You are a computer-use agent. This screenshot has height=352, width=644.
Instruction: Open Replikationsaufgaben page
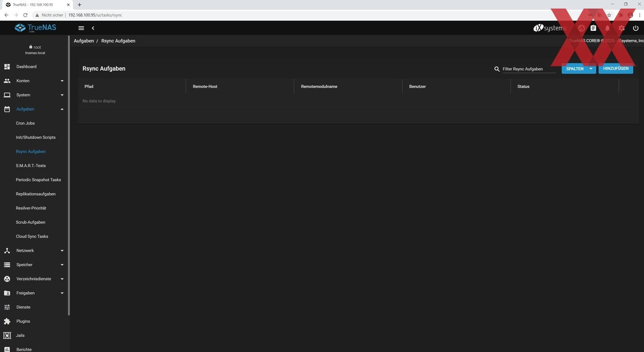pyautogui.click(x=36, y=194)
